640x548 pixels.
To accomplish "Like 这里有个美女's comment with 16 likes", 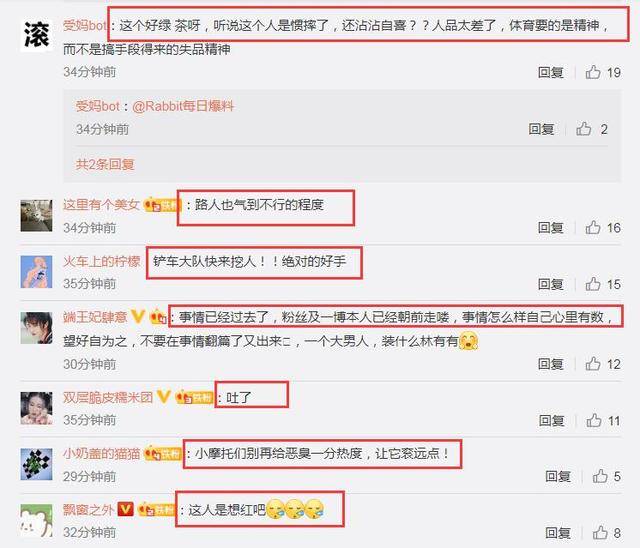I will [593, 227].
